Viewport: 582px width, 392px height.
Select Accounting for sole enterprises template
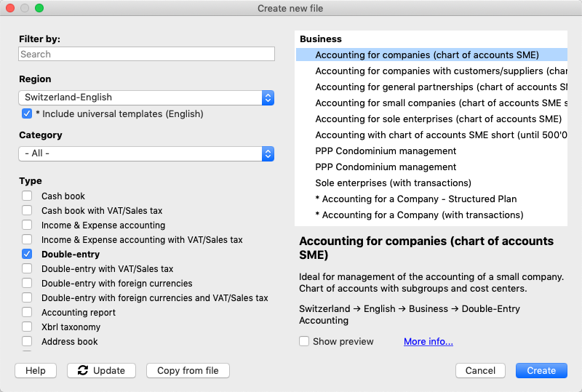(x=438, y=119)
